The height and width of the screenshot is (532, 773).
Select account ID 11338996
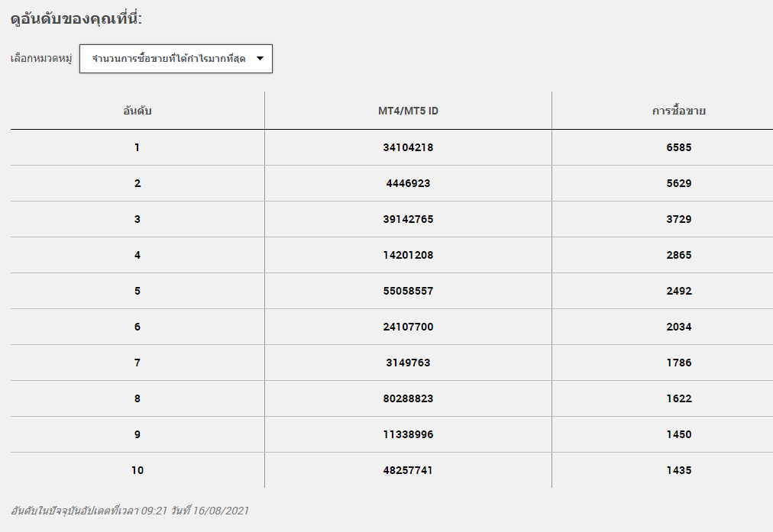(408, 434)
